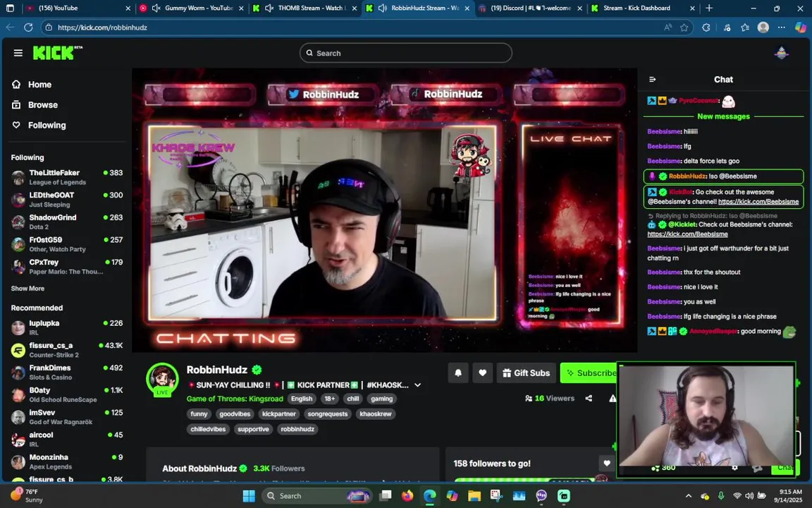Open Edge Read aloud icon
Viewport: 812px width, 508px height.
click(668, 28)
